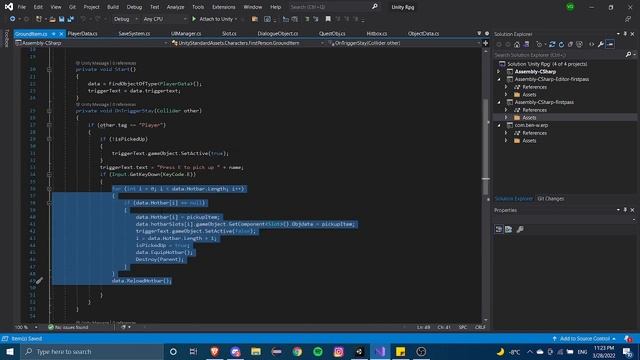This screenshot has height=360, width=640.
Task: Click Add to Source Control
Action: click(584, 338)
